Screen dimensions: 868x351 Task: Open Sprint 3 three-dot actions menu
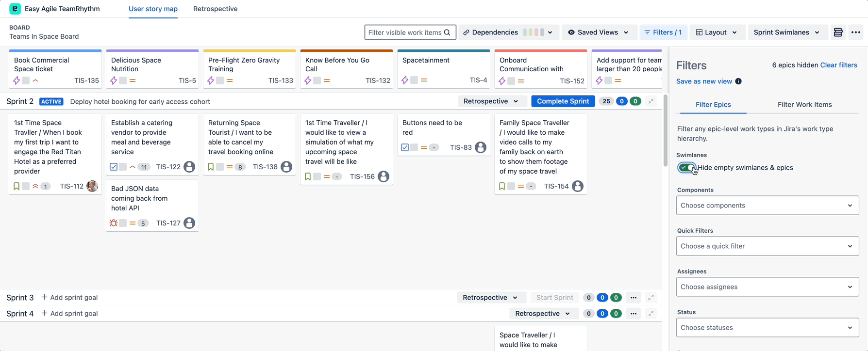click(633, 298)
